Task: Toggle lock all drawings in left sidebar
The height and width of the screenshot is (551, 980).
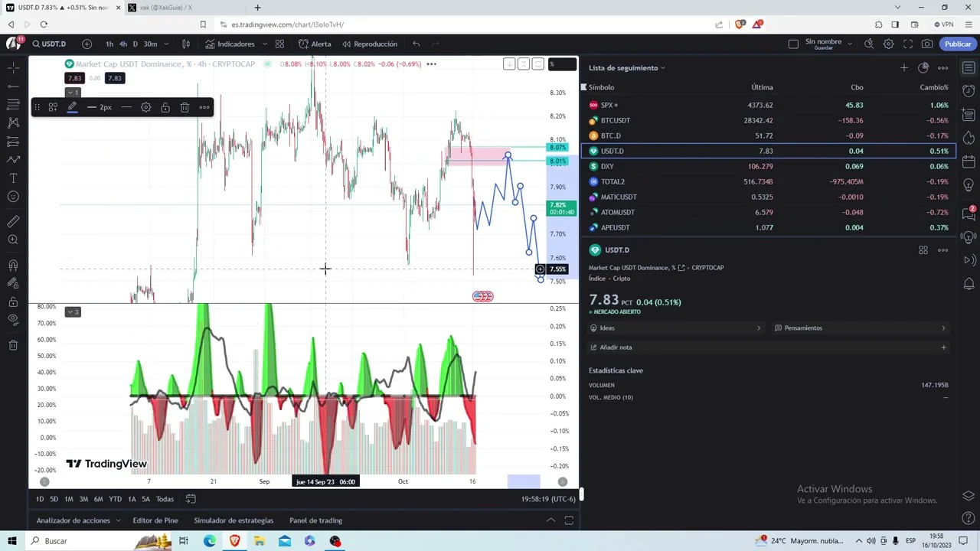Action: coord(13,302)
